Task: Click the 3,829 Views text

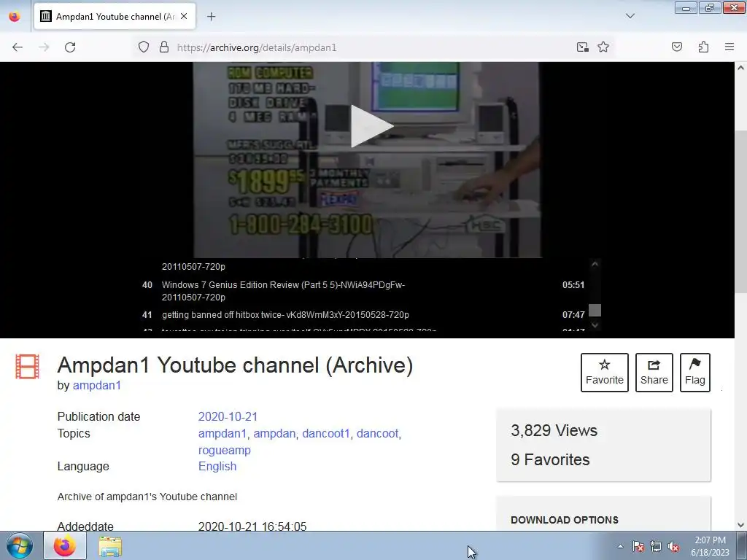Action: (x=554, y=430)
